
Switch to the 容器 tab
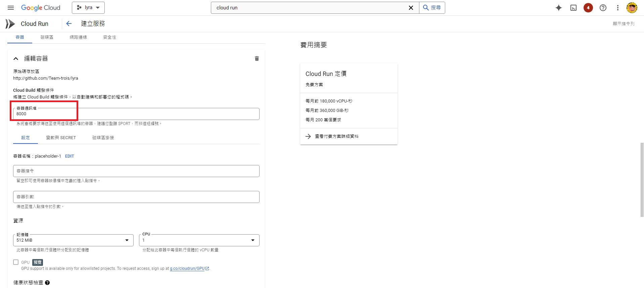(20, 37)
